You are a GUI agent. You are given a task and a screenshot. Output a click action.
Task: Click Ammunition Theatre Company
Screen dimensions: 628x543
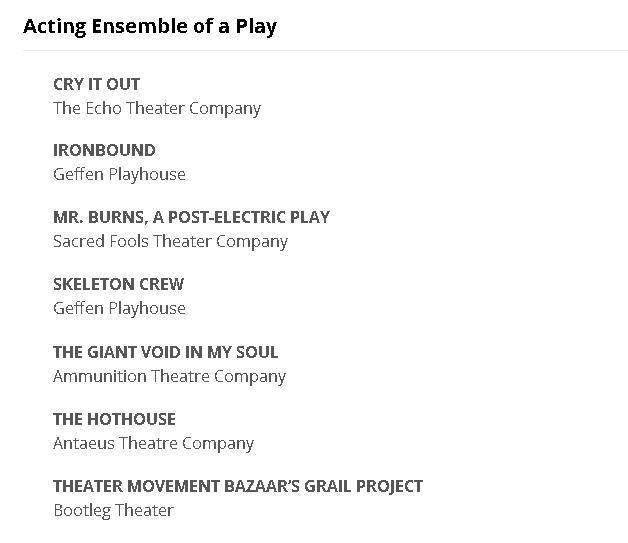[x=169, y=376]
